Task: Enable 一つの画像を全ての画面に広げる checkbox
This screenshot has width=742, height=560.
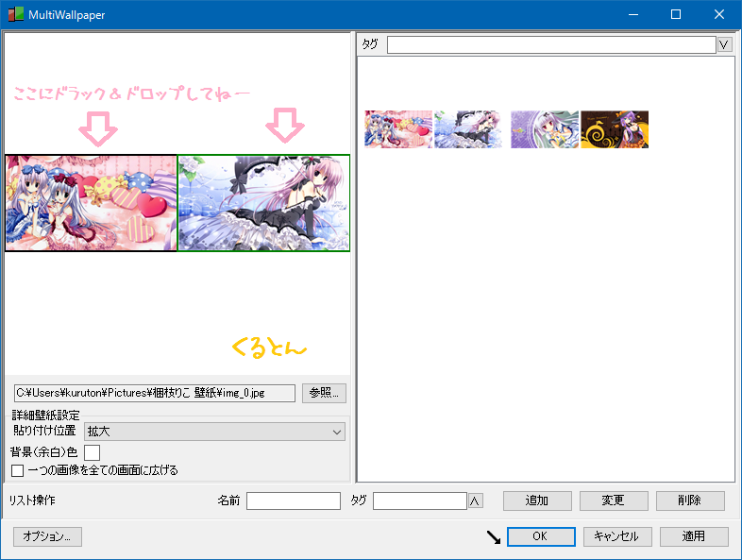Action: pos(18,470)
